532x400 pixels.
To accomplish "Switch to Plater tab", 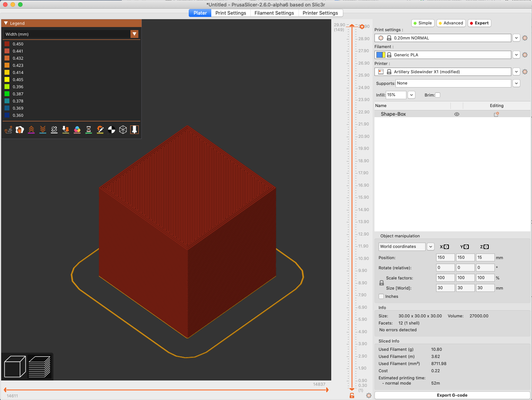I will (200, 13).
